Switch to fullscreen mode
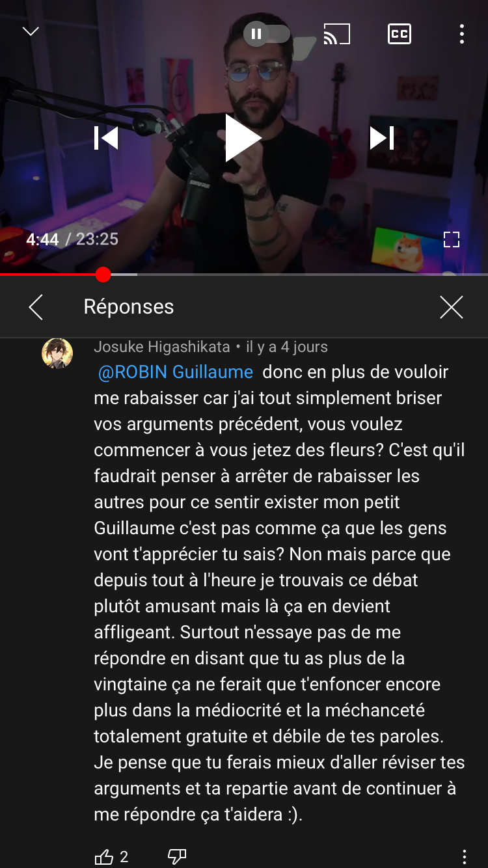The height and width of the screenshot is (868, 488). coord(452,239)
